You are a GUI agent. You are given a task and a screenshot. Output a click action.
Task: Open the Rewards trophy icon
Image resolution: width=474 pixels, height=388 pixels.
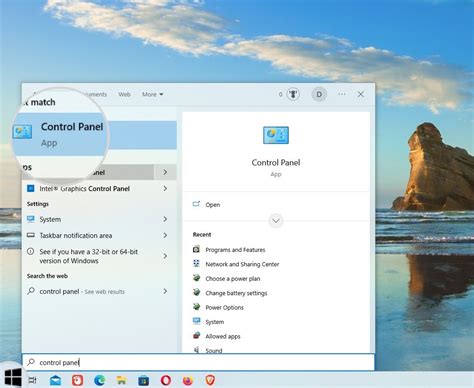click(293, 94)
